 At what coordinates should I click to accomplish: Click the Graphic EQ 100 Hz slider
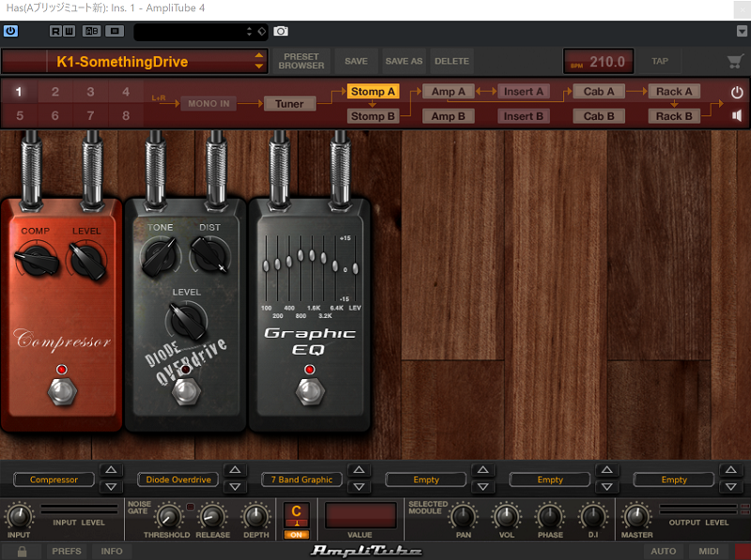pos(267,267)
